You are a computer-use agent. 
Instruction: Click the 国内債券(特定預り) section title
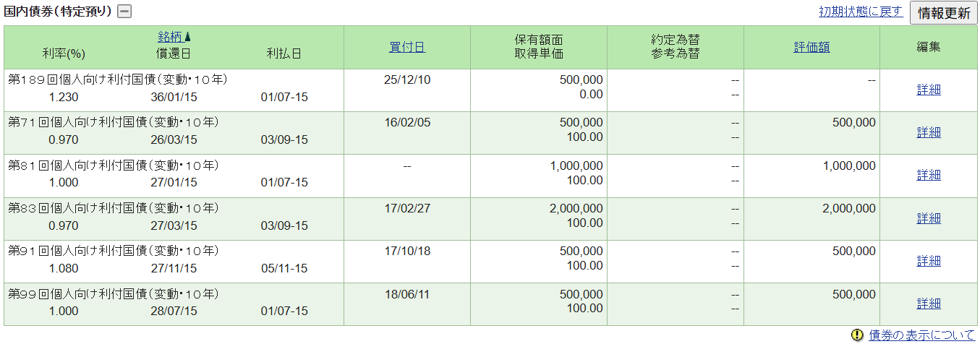coord(58,12)
